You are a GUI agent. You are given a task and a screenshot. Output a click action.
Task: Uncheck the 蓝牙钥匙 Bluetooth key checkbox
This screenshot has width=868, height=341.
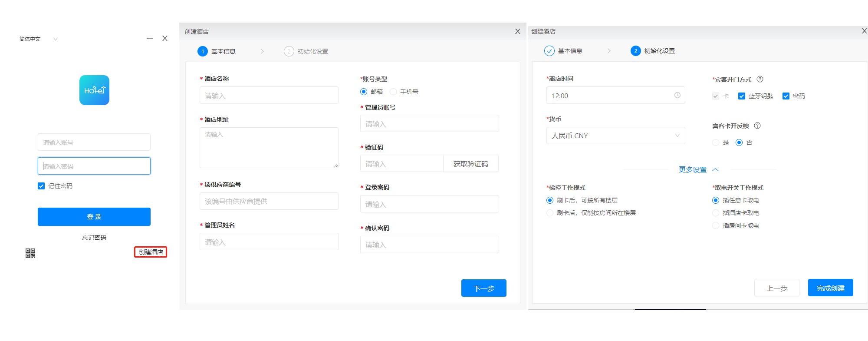point(742,96)
